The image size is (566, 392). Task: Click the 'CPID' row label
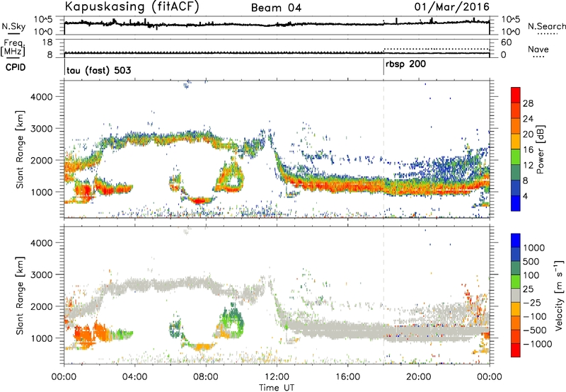pos(16,67)
